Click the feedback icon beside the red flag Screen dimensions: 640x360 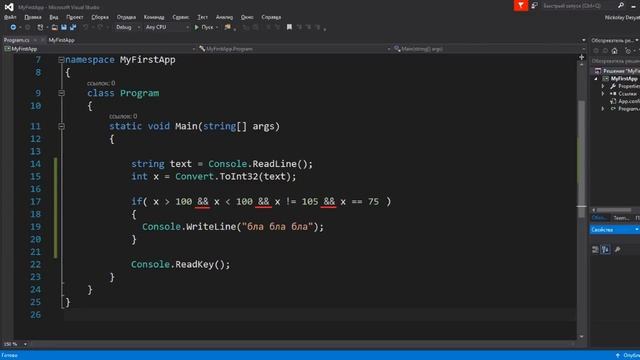tap(534, 5)
